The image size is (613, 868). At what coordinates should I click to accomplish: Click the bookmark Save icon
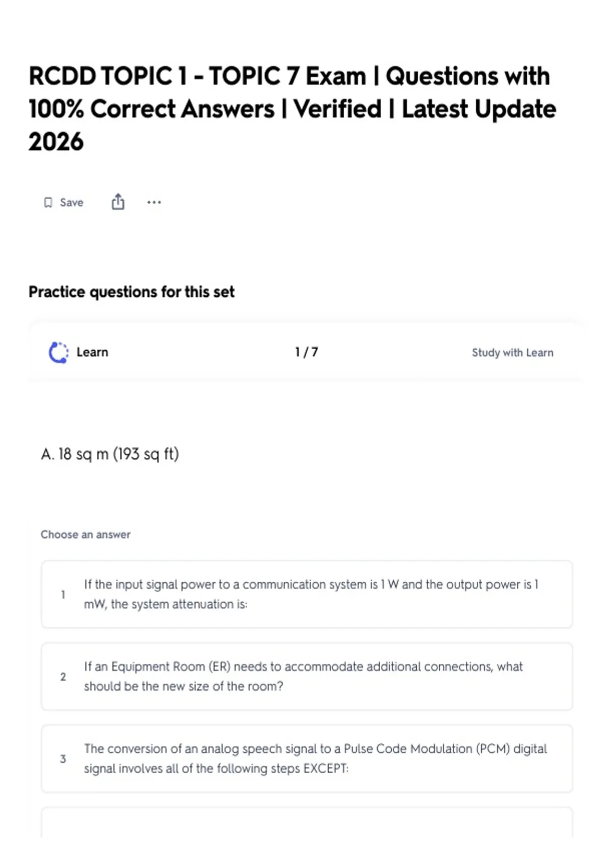tap(48, 203)
